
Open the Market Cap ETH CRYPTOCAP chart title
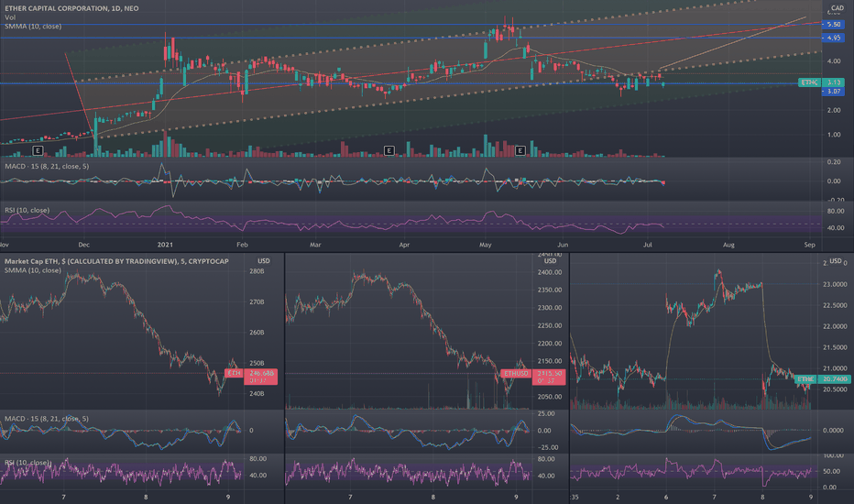click(116, 261)
